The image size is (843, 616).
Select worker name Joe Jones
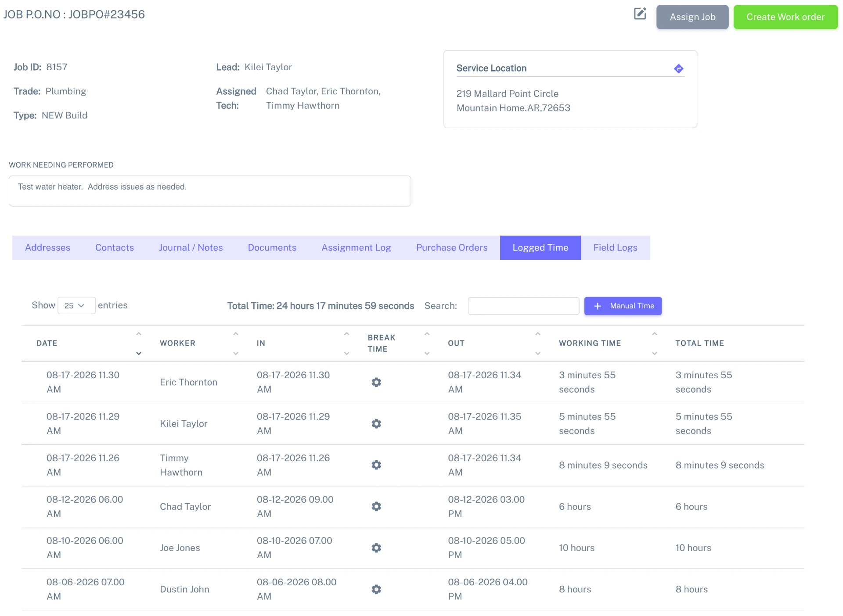click(x=180, y=548)
